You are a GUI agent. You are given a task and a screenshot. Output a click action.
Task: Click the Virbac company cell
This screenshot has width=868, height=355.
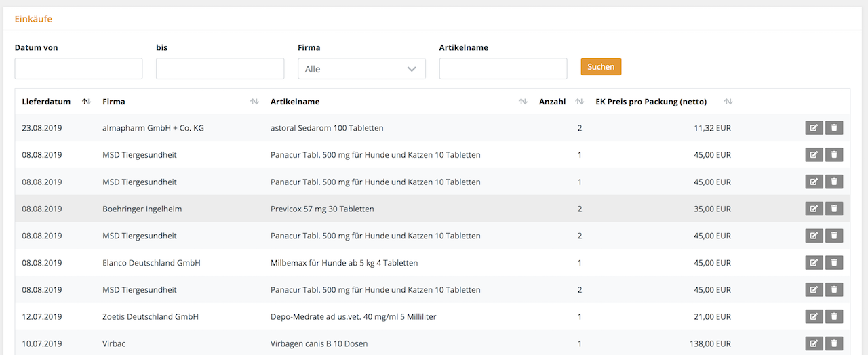(x=114, y=343)
